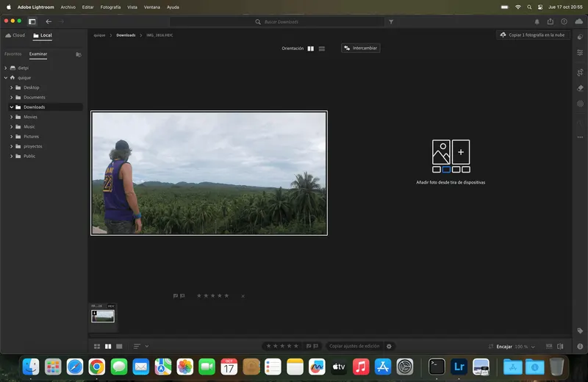This screenshot has width=588, height=382.
Task: Open the Edit sliders panel icon
Action: click(x=580, y=53)
